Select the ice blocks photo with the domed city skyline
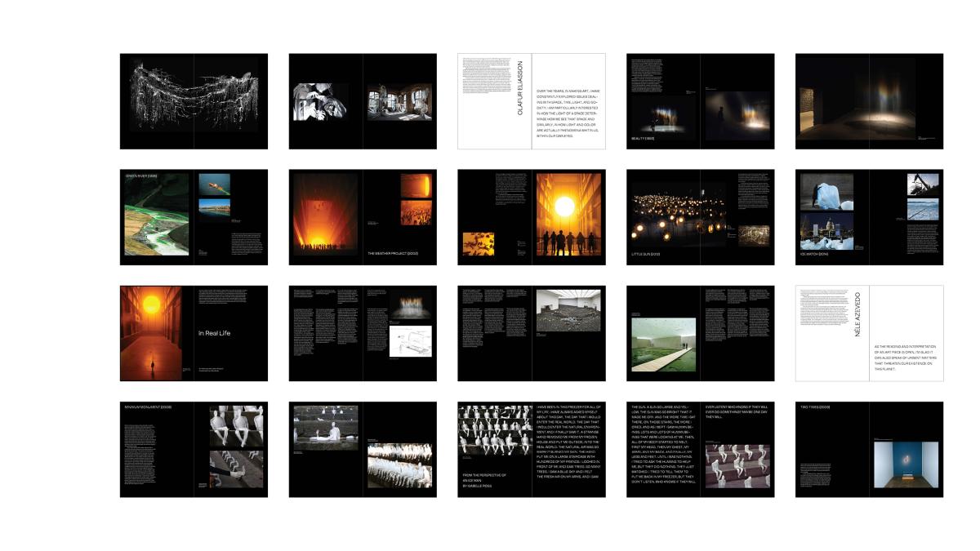 [826, 231]
